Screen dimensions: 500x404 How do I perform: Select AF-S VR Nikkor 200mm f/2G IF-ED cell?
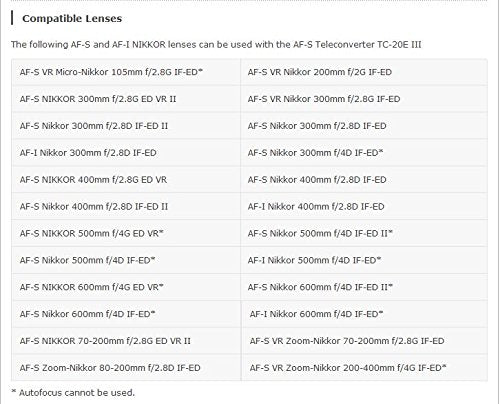point(364,72)
